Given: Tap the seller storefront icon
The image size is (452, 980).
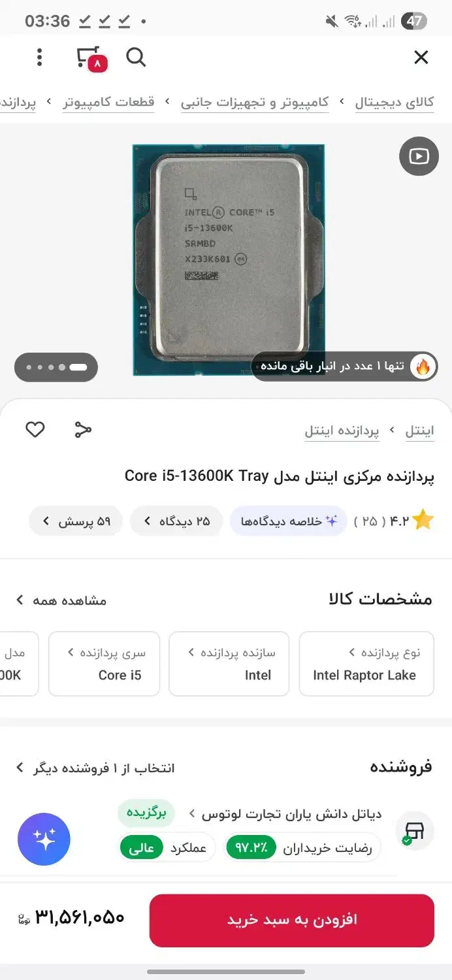Looking at the screenshot, I should click(x=415, y=830).
